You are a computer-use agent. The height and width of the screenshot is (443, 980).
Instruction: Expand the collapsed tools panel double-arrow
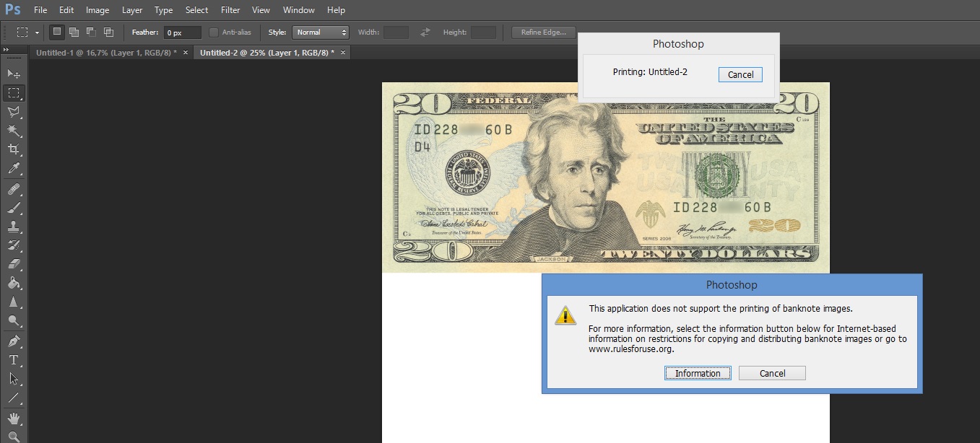coord(6,50)
